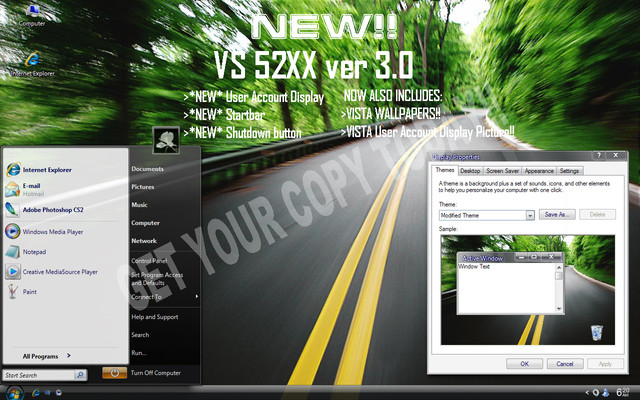Switch to the Screen Saver tab
This screenshot has height=400, width=640.
(502, 171)
